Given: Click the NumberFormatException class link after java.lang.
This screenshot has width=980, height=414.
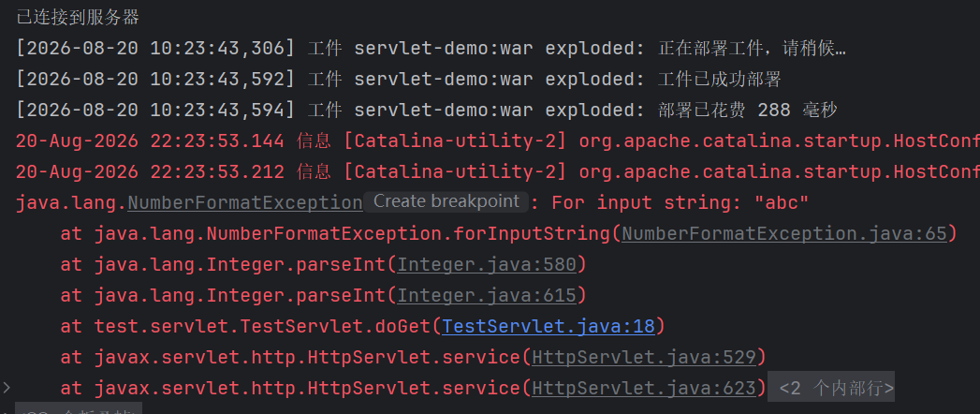Looking at the screenshot, I should [245, 202].
